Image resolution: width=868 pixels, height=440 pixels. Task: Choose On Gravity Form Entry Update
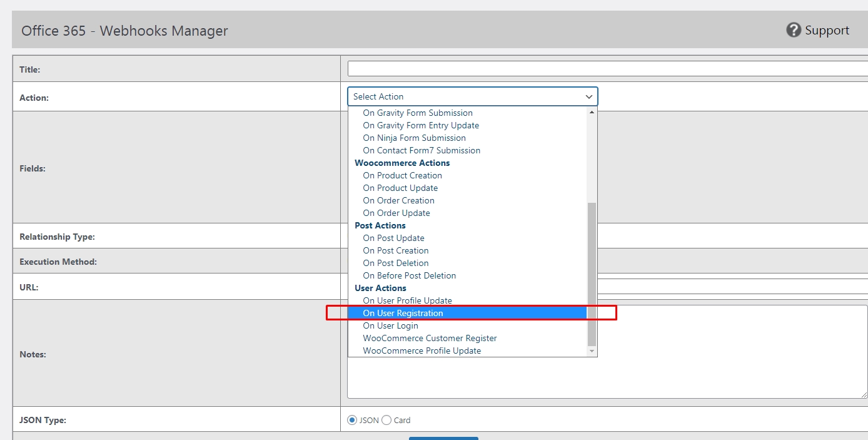click(x=421, y=125)
